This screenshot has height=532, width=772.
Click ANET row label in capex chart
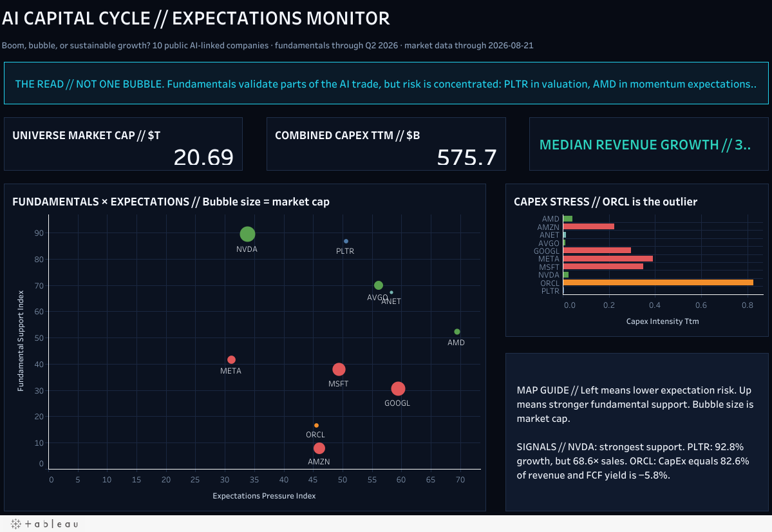coord(549,235)
